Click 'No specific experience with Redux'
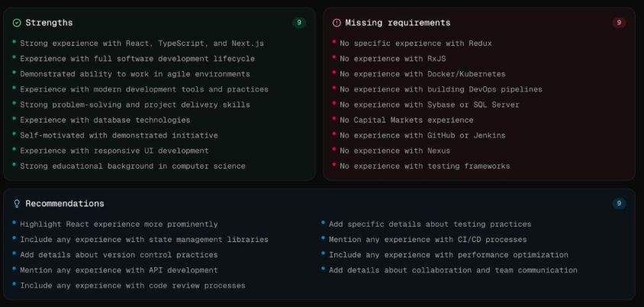 click(416, 44)
